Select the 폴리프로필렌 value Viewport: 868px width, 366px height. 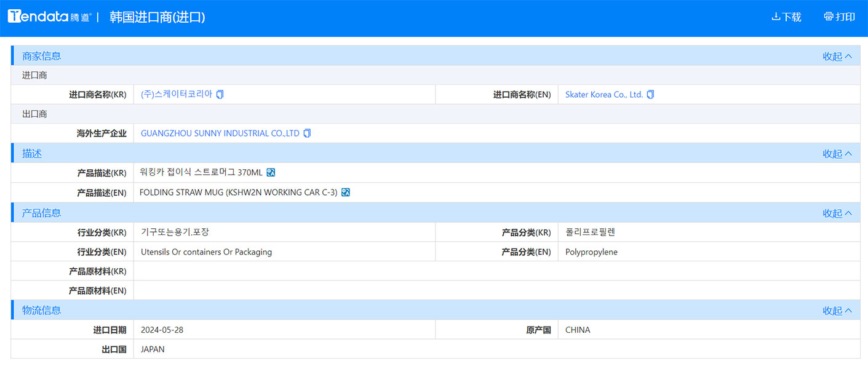[x=590, y=233]
